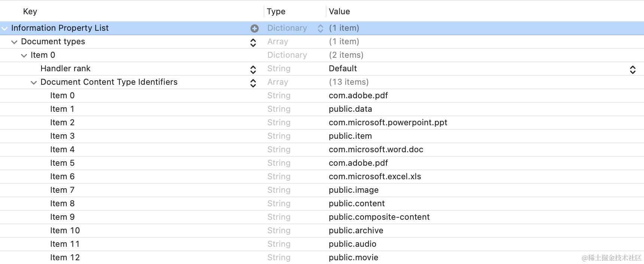Select the public.data value field
644x264 pixels.
pos(350,109)
